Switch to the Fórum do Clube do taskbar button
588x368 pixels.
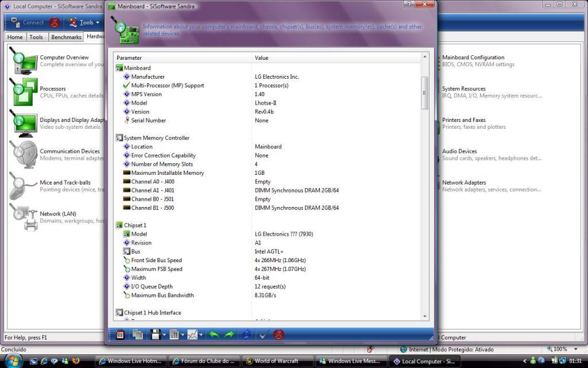(204, 361)
